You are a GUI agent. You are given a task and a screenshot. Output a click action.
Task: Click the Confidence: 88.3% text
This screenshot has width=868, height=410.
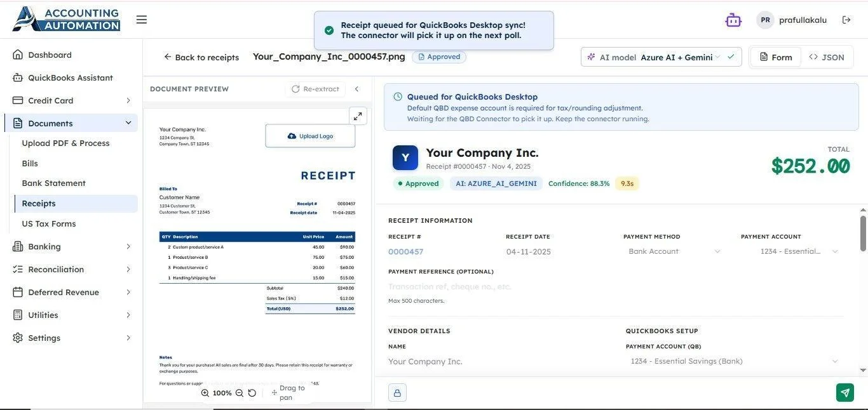coord(579,183)
